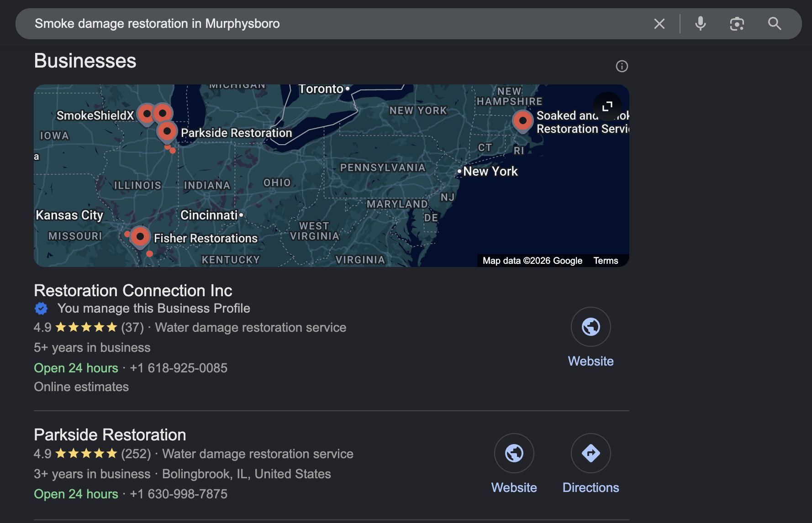Screen dimensions: 812x523
Task: Click 'Bolingbrook, IL, United States' address
Action: point(247,474)
